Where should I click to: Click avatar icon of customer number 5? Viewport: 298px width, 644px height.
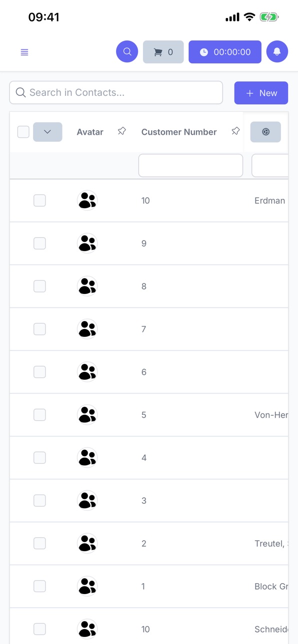87,415
